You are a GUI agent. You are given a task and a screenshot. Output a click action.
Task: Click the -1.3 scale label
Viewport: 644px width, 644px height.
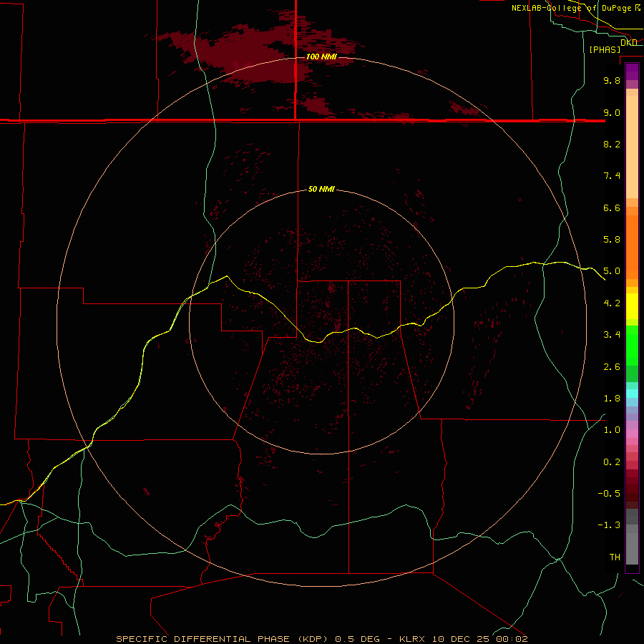(x=609, y=525)
